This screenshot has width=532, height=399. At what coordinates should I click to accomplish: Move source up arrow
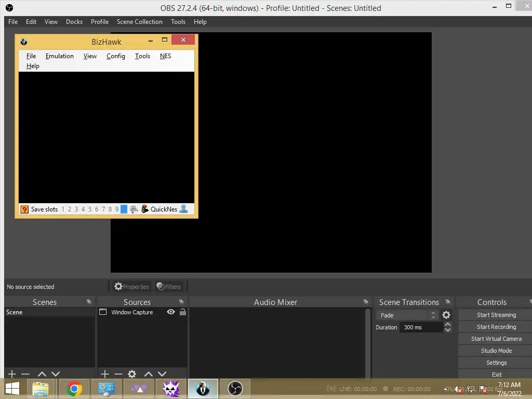click(148, 374)
